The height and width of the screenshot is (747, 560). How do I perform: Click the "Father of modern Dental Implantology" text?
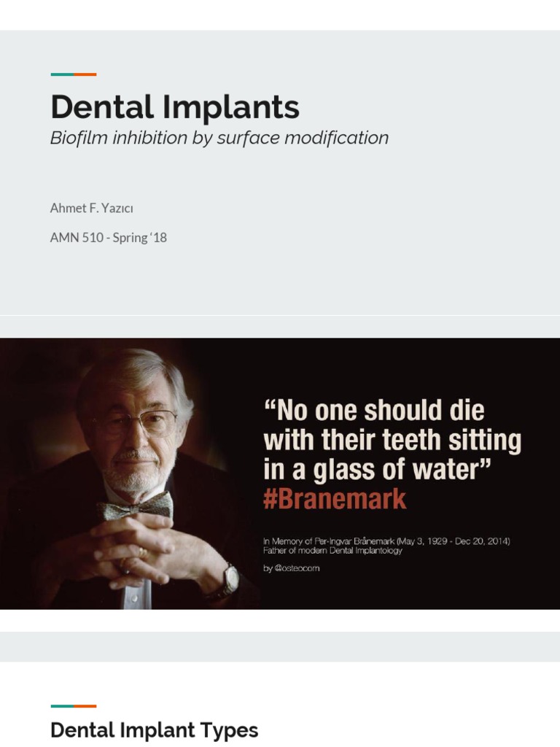(x=332, y=551)
